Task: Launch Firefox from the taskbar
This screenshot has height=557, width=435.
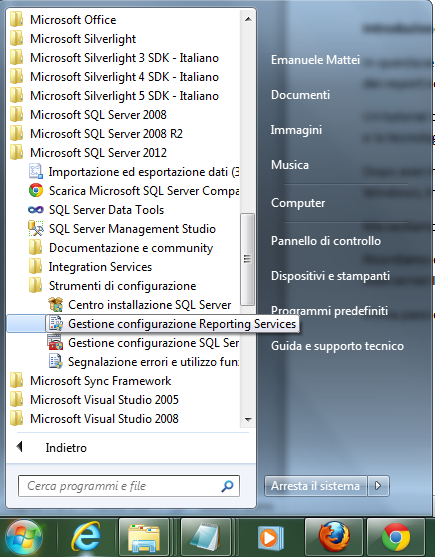Action: point(333,538)
